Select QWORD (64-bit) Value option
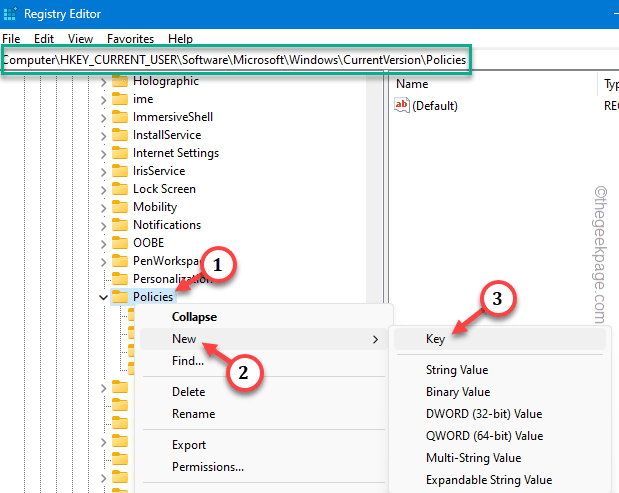Screen dimensions: 619x493 tap(499, 436)
